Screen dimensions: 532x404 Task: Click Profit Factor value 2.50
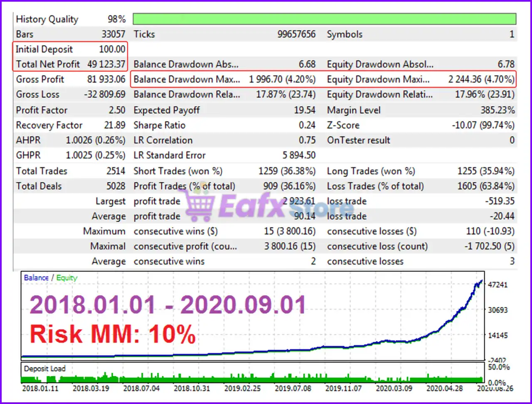117,110
